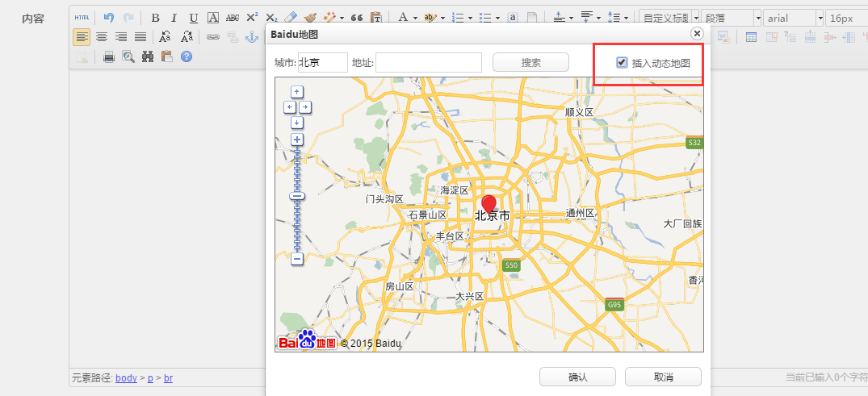Viewport: 868px width, 396px height.
Task: Open the 段落 paragraph format dropdown
Action: tap(731, 17)
